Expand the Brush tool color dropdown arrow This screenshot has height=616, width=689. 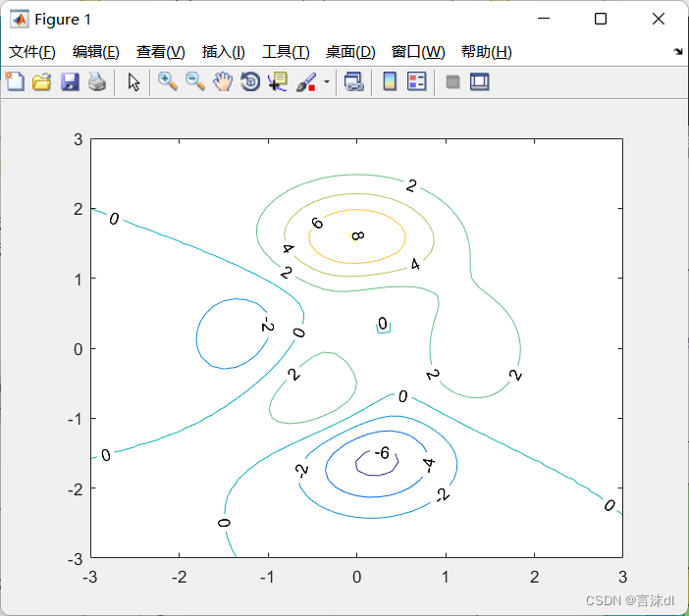click(326, 82)
